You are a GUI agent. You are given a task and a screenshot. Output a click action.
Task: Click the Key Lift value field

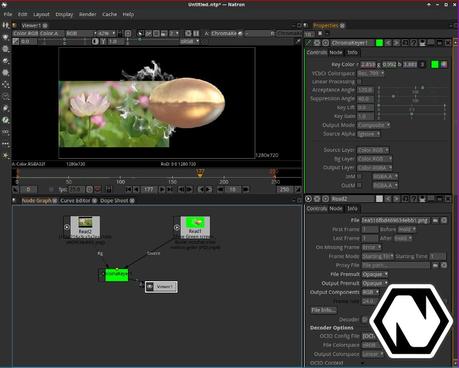click(x=365, y=108)
